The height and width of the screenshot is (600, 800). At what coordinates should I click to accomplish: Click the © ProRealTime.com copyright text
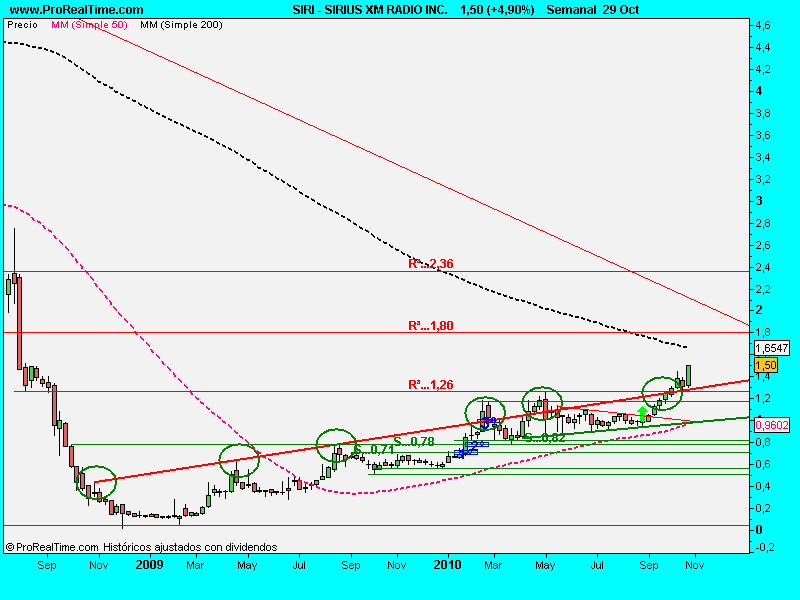pos(52,547)
